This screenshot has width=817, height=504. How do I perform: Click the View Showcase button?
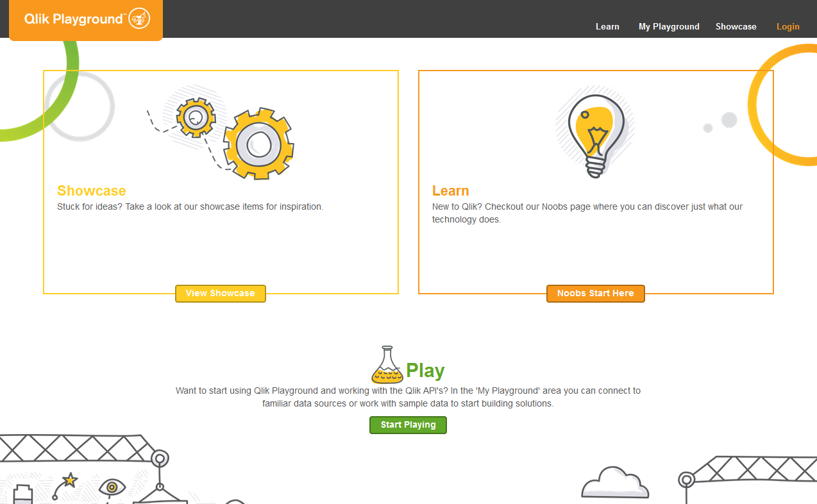click(x=221, y=293)
